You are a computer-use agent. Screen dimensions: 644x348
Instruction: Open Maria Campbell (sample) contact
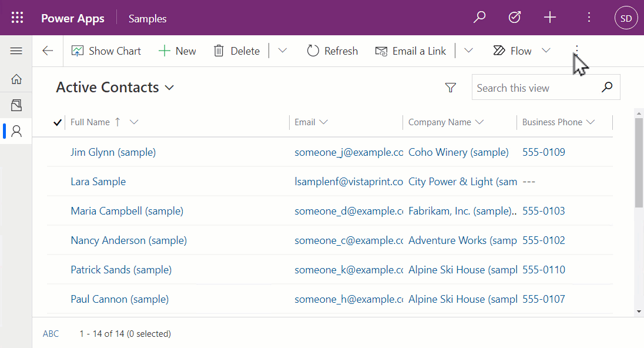click(x=127, y=211)
